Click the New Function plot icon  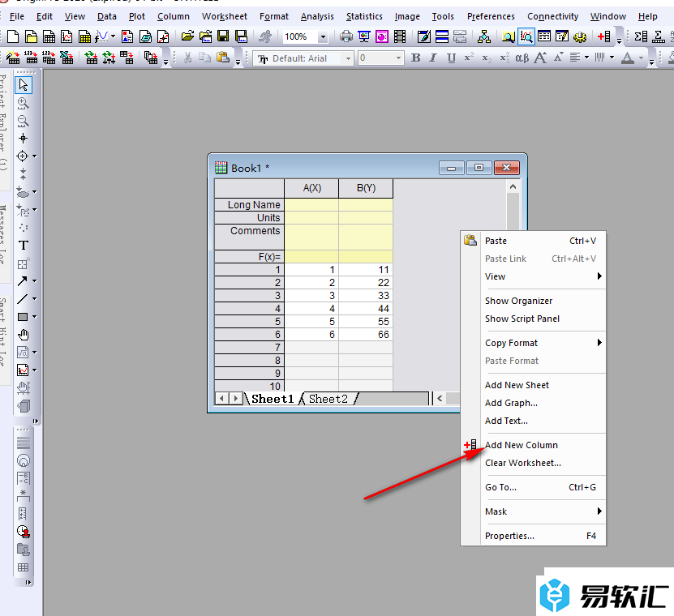[x=102, y=36]
